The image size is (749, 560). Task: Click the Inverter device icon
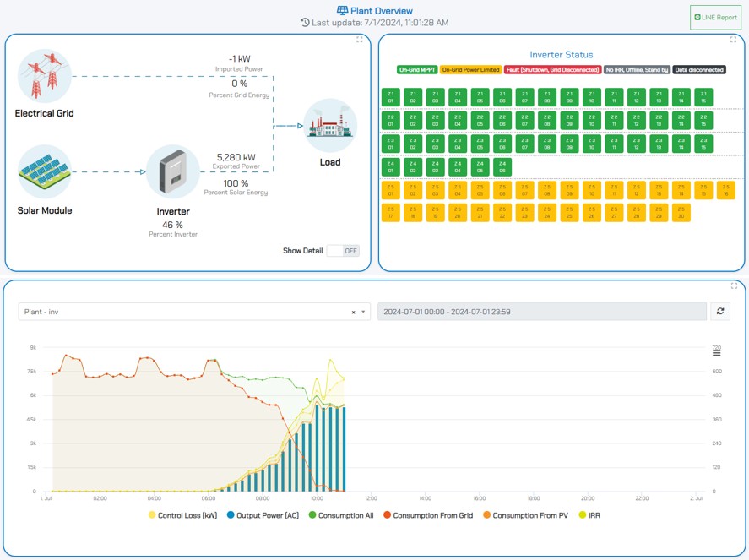pyautogui.click(x=172, y=172)
